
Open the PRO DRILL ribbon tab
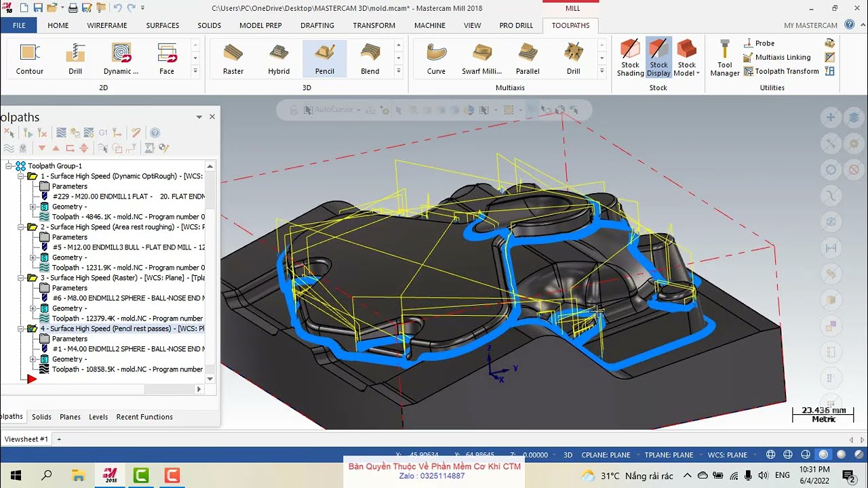coord(516,25)
